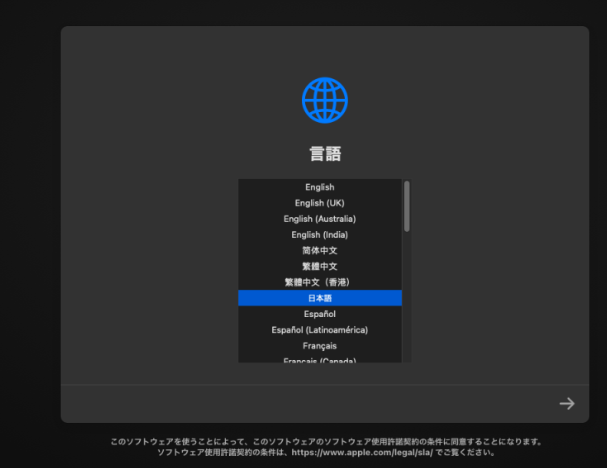Open the apple.com/legal/sla link
607x468 pixels.
362,452
